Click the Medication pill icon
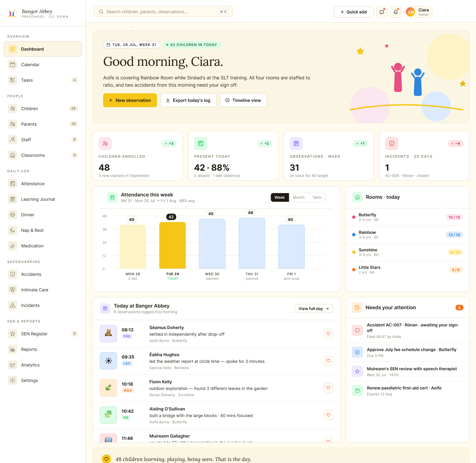 point(13,246)
